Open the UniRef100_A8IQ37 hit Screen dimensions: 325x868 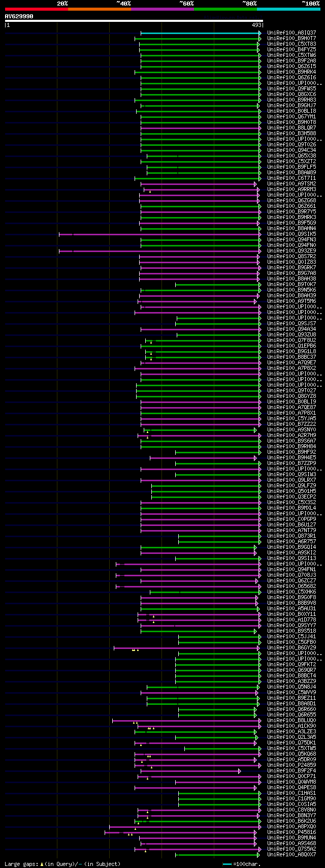click(291, 33)
